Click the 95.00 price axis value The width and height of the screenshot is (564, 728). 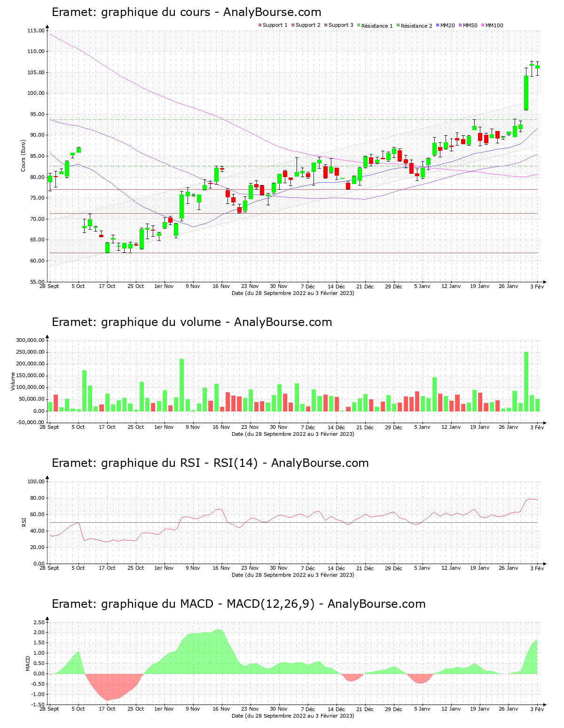click(x=38, y=115)
